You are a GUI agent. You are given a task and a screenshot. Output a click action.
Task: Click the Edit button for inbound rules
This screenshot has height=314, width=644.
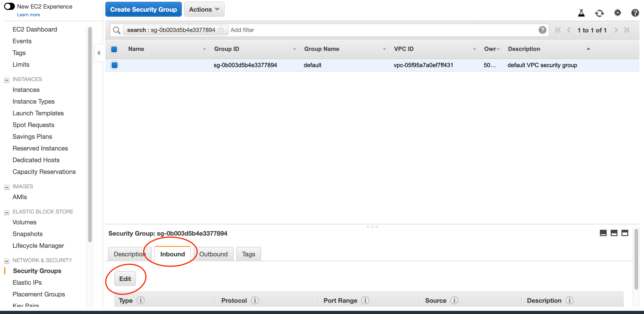[x=124, y=279]
